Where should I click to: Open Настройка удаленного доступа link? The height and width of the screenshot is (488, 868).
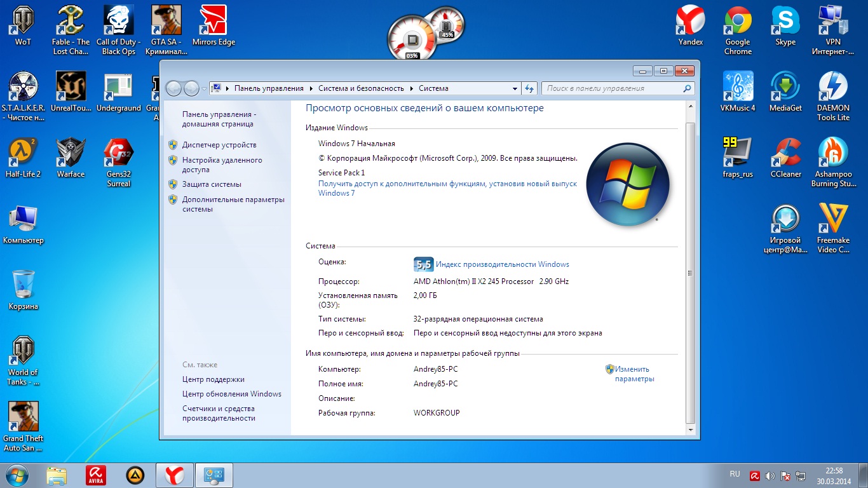click(x=222, y=165)
